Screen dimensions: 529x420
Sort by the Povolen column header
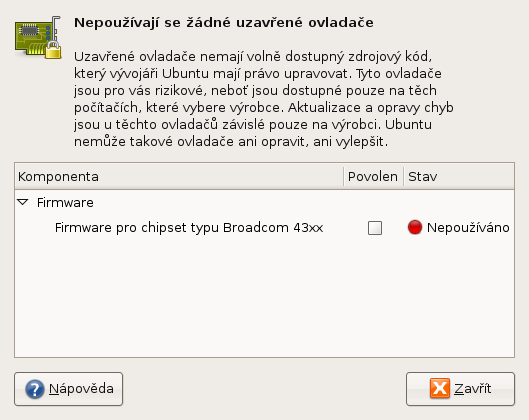(x=373, y=176)
